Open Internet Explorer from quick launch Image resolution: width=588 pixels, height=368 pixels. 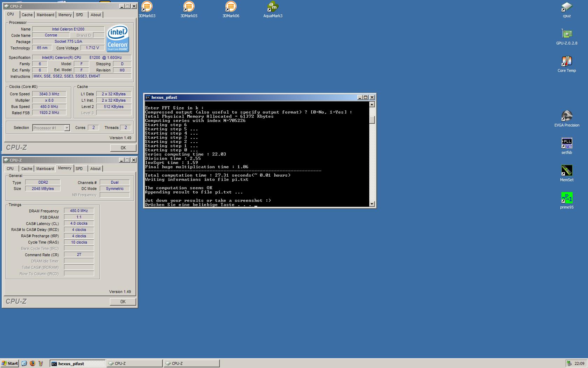coord(24,363)
